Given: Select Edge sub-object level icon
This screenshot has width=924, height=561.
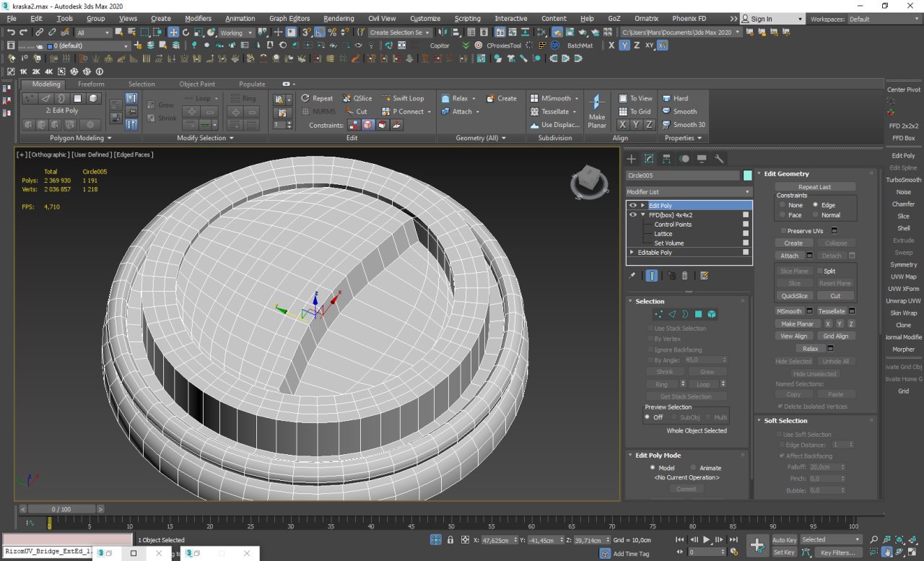Looking at the screenshot, I should (x=672, y=314).
